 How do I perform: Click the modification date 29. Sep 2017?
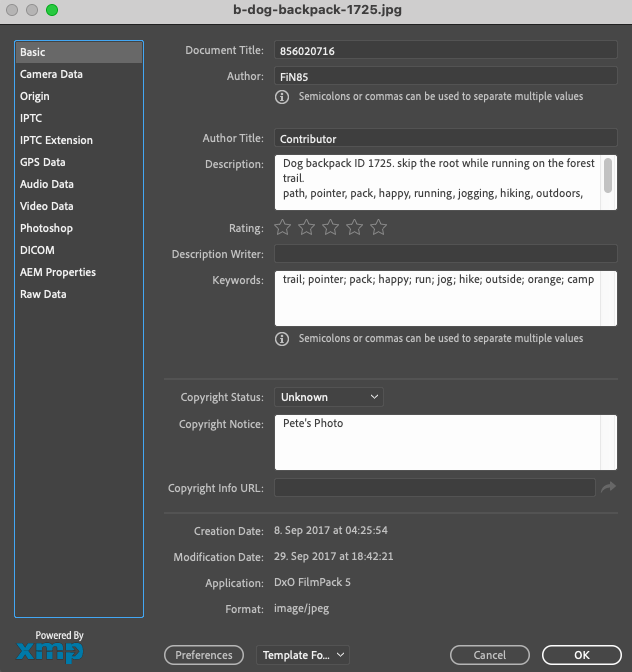(x=333, y=556)
